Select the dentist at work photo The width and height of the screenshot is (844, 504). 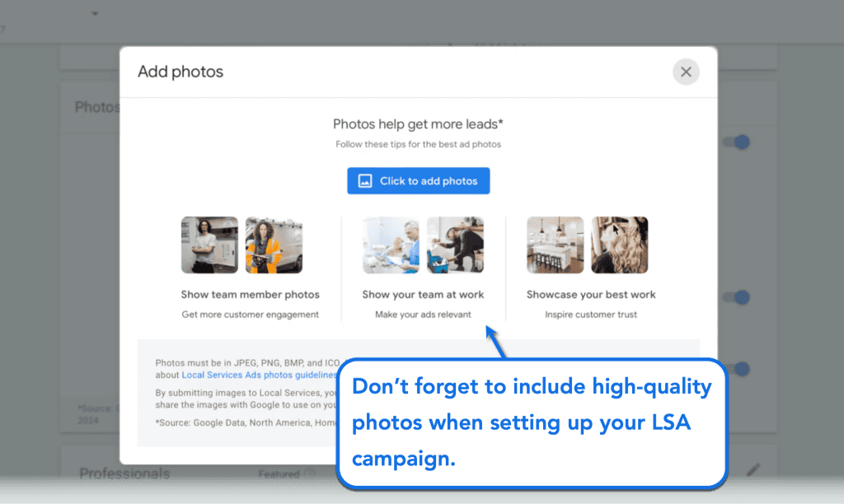(391, 245)
